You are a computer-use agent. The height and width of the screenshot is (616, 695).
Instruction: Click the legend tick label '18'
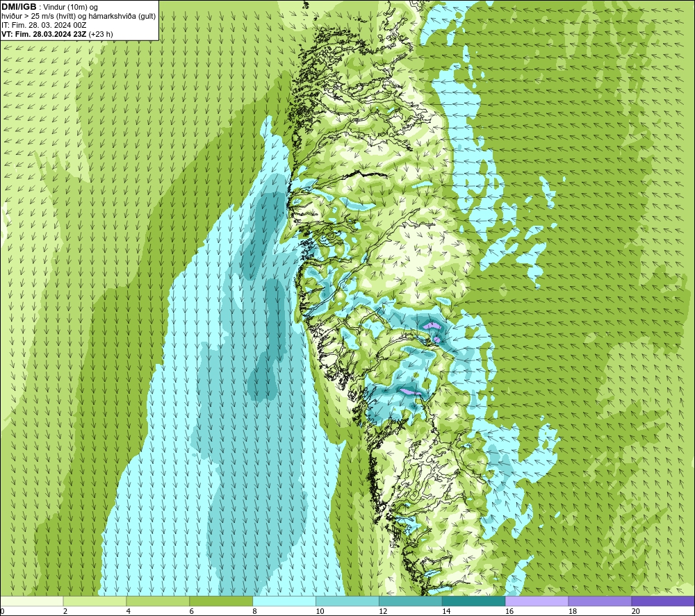tap(573, 612)
